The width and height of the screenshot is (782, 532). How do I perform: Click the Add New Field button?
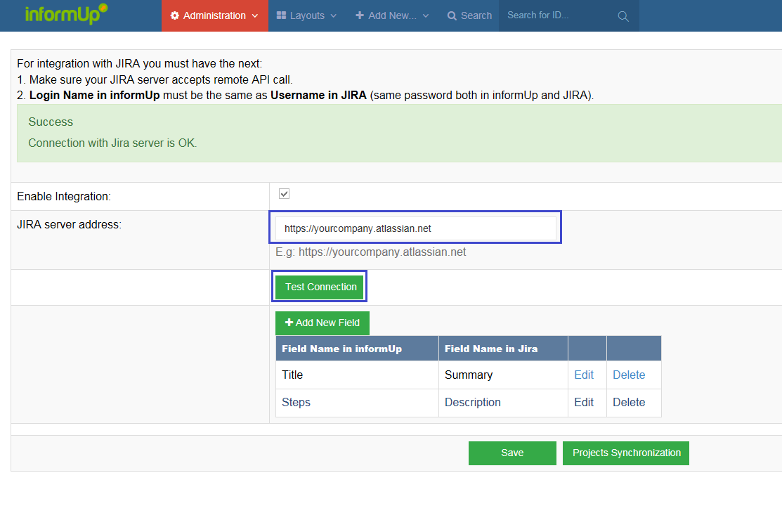[x=322, y=323]
